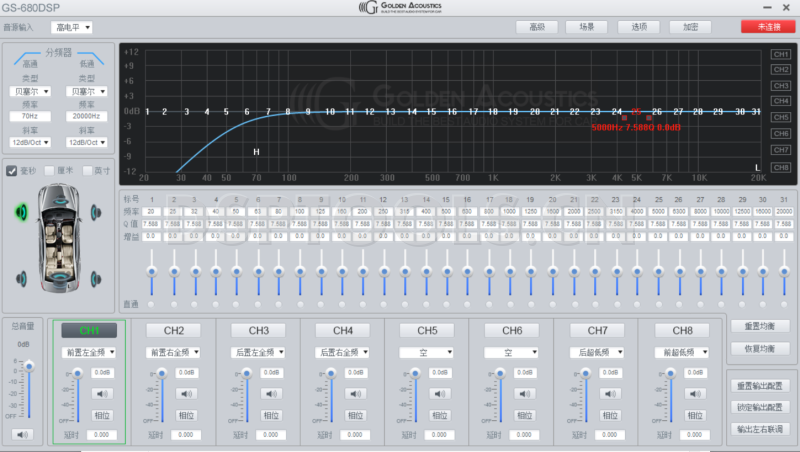Viewport: 800px width, 452px height.
Task: Click the CH1 延时 delay input field
Action: pyautogui.click(x=100, y=435)
